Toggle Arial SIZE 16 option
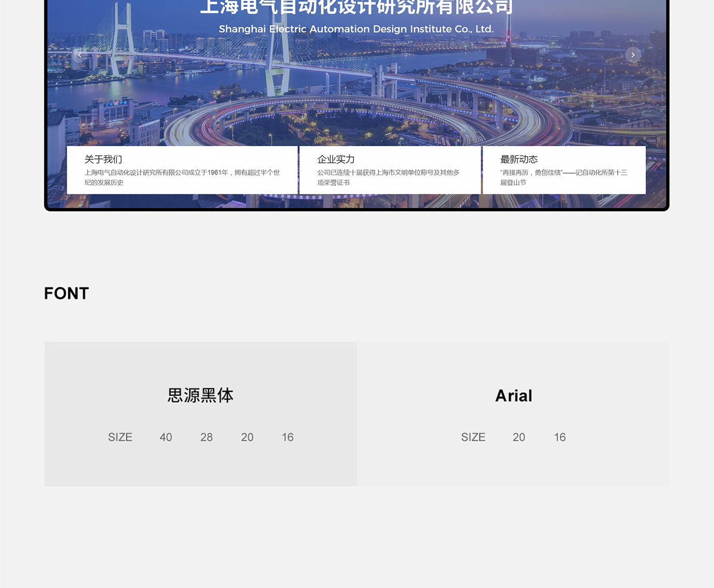 point(559,437)
